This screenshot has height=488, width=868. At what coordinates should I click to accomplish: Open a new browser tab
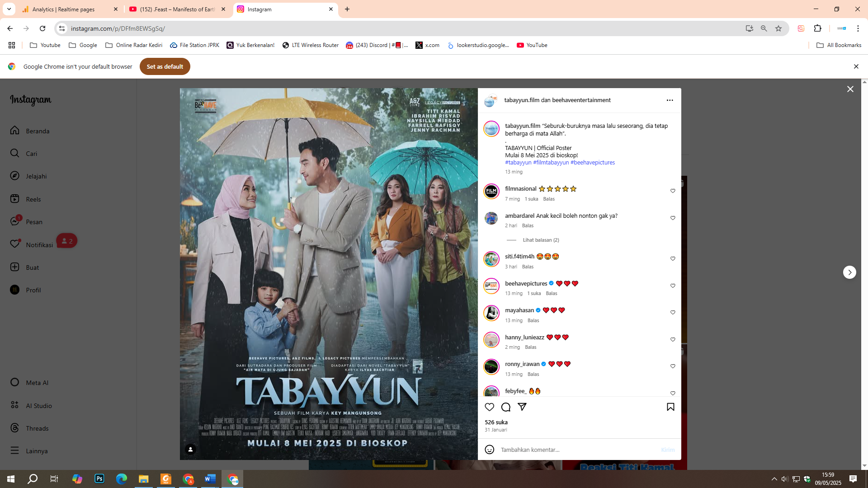(347, 9)
